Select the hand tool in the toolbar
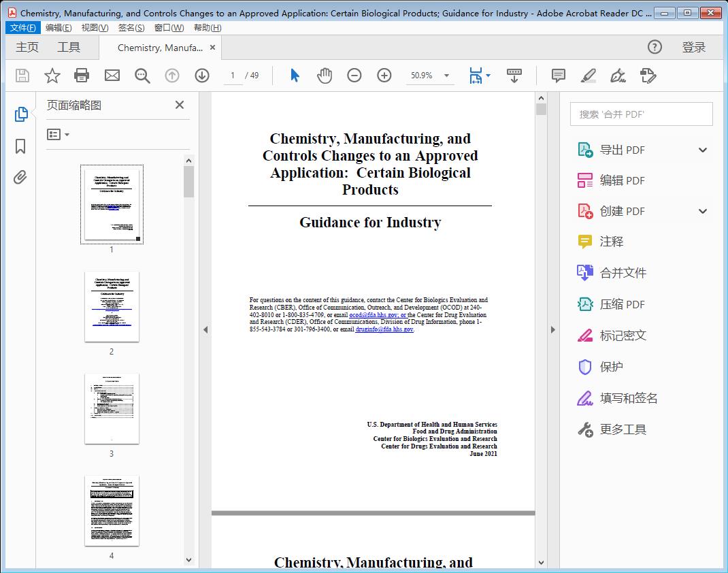This screenshot has width=728, height=573. point(325,76)
